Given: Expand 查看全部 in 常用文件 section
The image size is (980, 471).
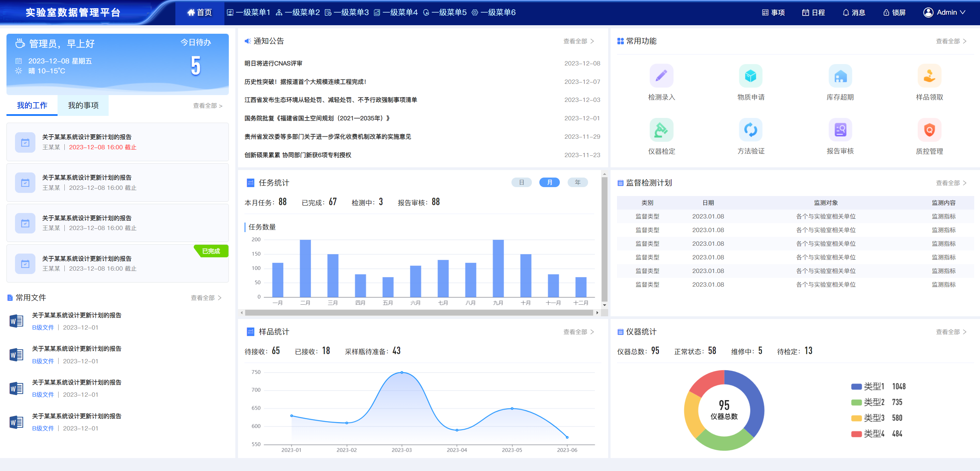Looking at the screenshot, I should pos(206,298).
